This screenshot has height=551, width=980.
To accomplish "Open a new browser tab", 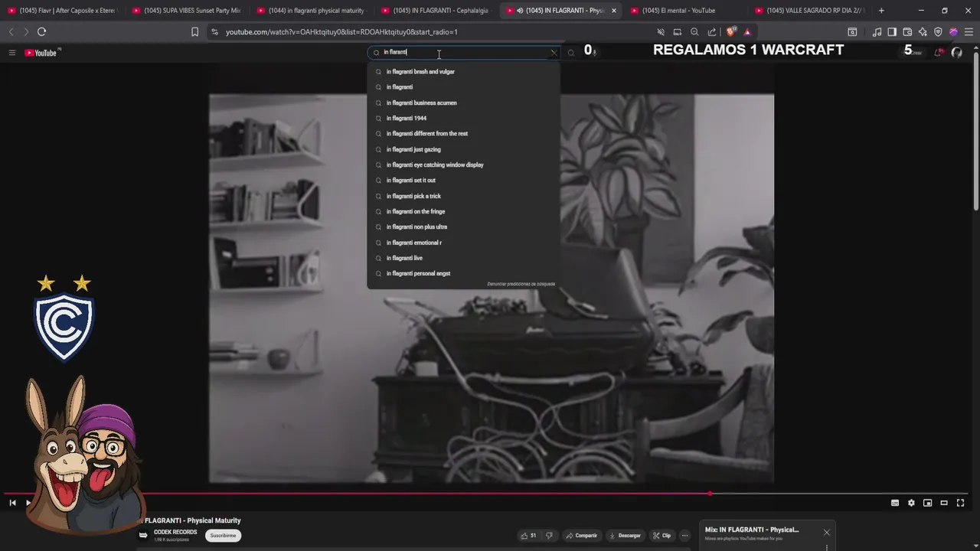I will pos(881,11).
